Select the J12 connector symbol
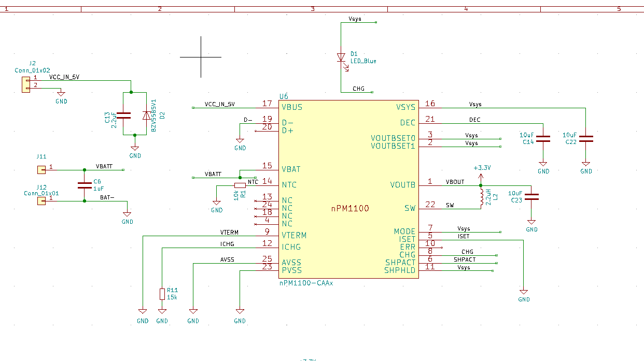This screenshot has width=644, height=361. [x=41, y=201]
